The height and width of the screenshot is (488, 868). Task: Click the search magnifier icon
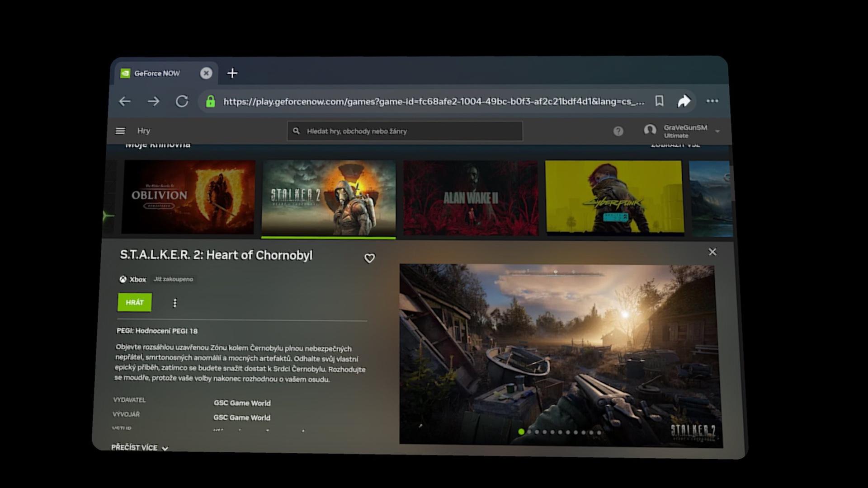[296, 131]
